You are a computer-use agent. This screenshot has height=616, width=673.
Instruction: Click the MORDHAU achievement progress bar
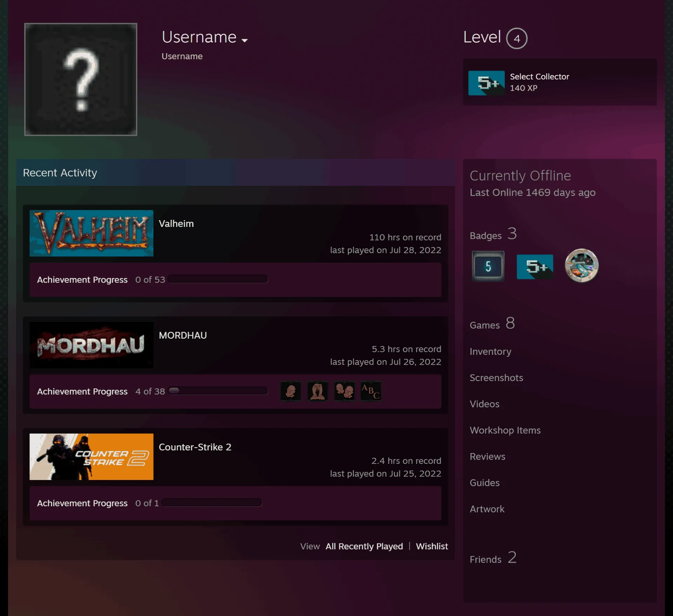[x=218, y=391]
